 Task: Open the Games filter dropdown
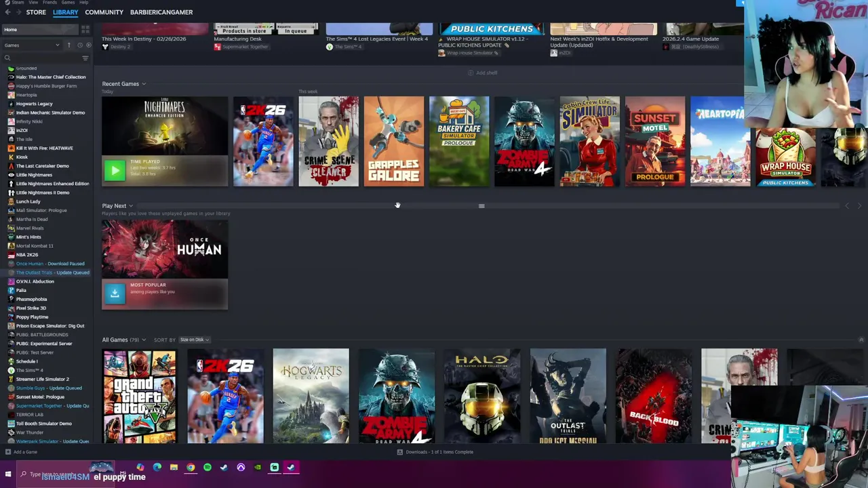click(31, 45)
